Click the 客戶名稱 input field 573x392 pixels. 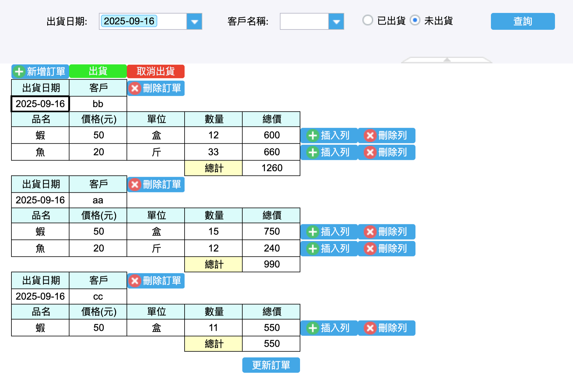click(x=304, y=21)
